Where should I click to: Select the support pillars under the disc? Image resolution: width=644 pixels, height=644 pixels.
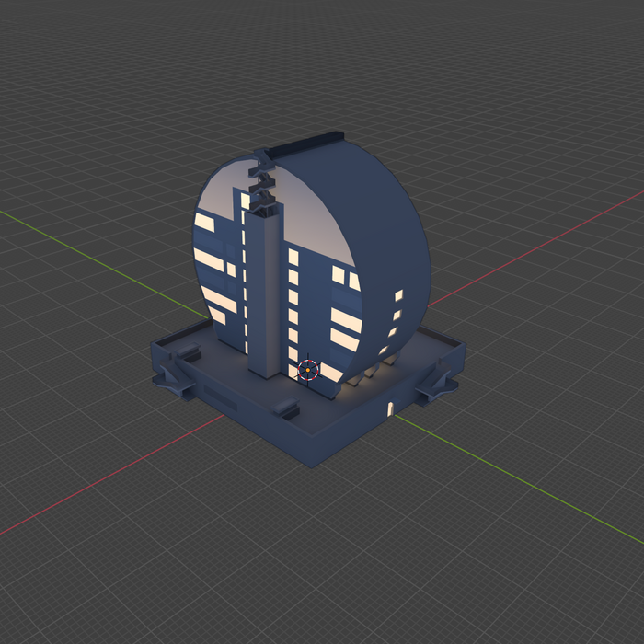tap(368, 373)
